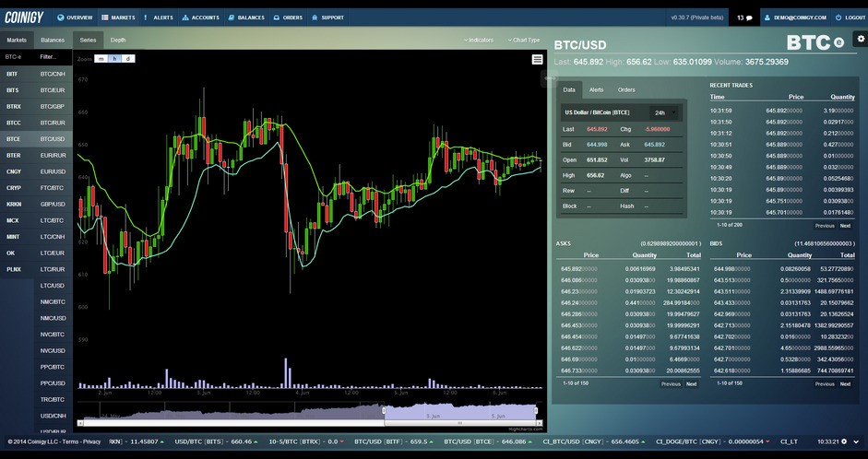
Task: Click the panel resize handle beside chart
Action: pos(549,78)
